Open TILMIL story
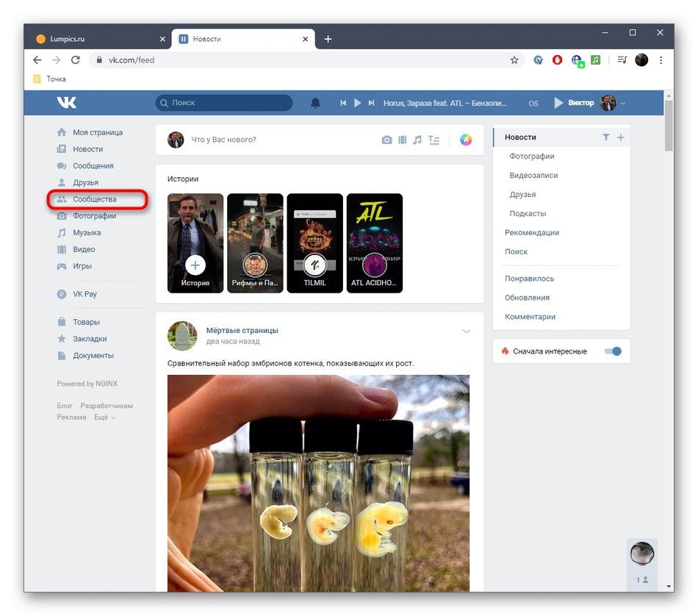 pyautogui.click(x=314, y=243)
